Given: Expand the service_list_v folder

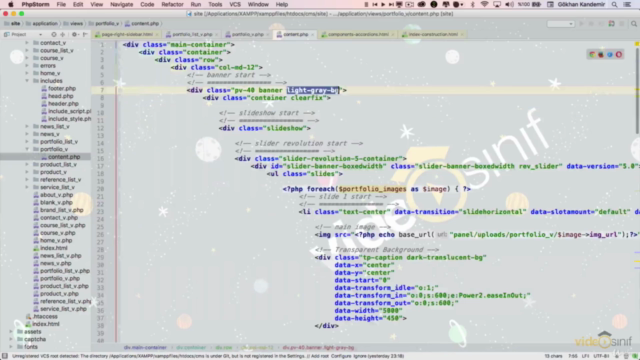Looking at the screenshot, I should tap(27, 187).
